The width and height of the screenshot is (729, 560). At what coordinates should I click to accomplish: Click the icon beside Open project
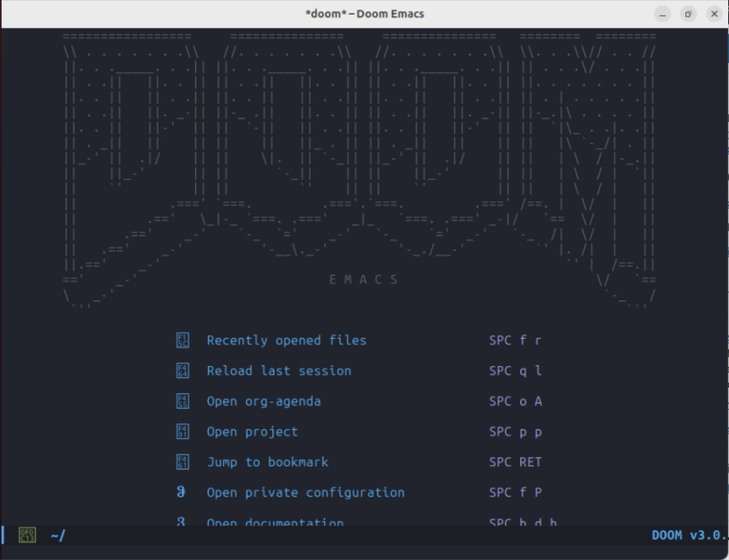(x=181, y=432)
